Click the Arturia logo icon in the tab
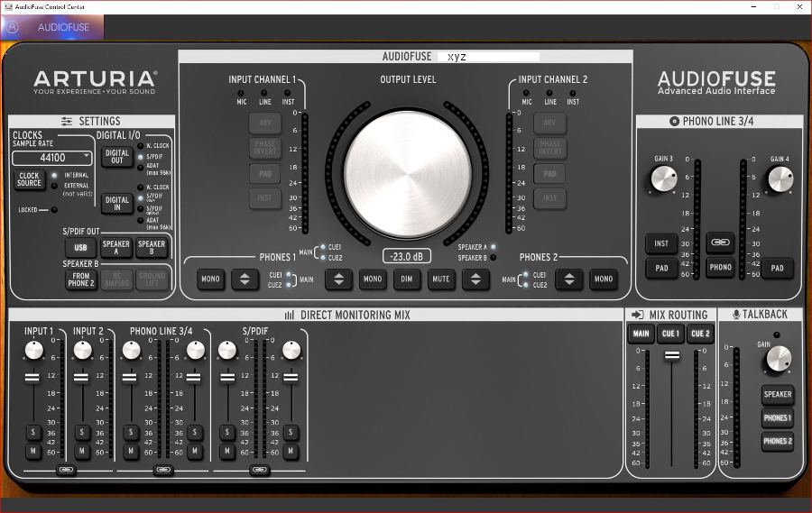This screenshot has height=513, width=812. point(13,27)
